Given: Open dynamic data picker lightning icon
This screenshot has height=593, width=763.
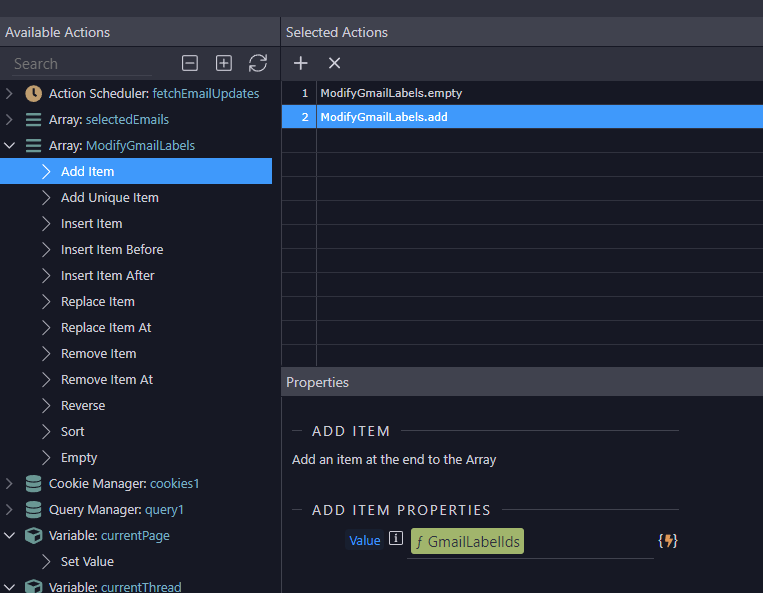Looking at the screenshot, I should pos(668,541).
